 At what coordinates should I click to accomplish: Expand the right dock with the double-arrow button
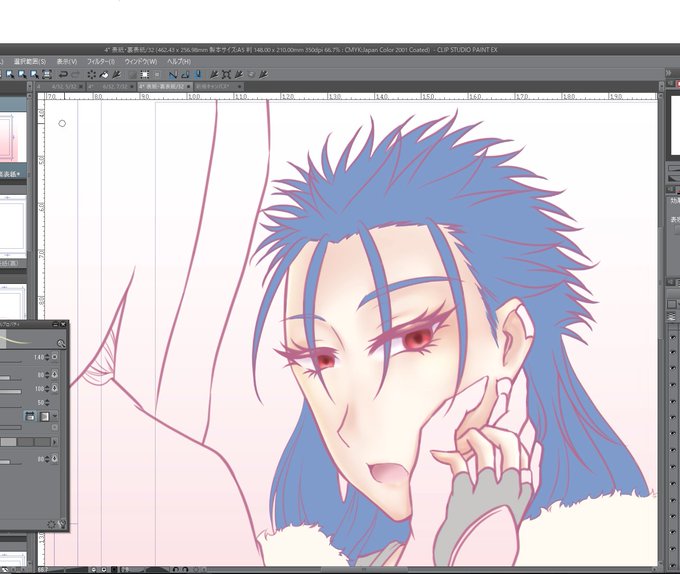pos(669,72)
